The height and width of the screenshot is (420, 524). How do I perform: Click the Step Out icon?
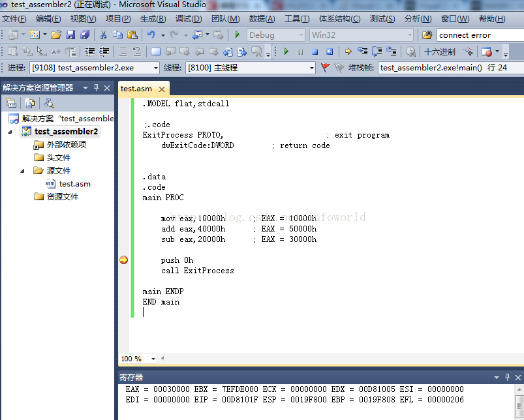392,52
